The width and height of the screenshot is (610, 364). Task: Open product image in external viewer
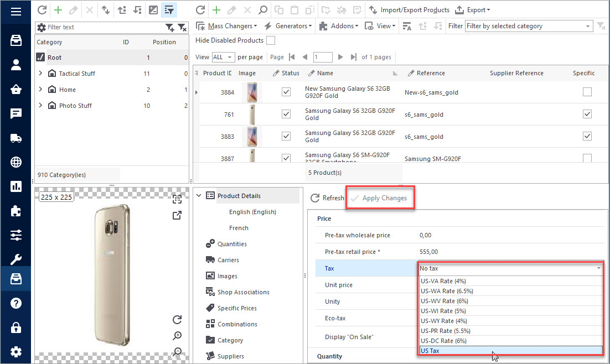click(177, 215)
